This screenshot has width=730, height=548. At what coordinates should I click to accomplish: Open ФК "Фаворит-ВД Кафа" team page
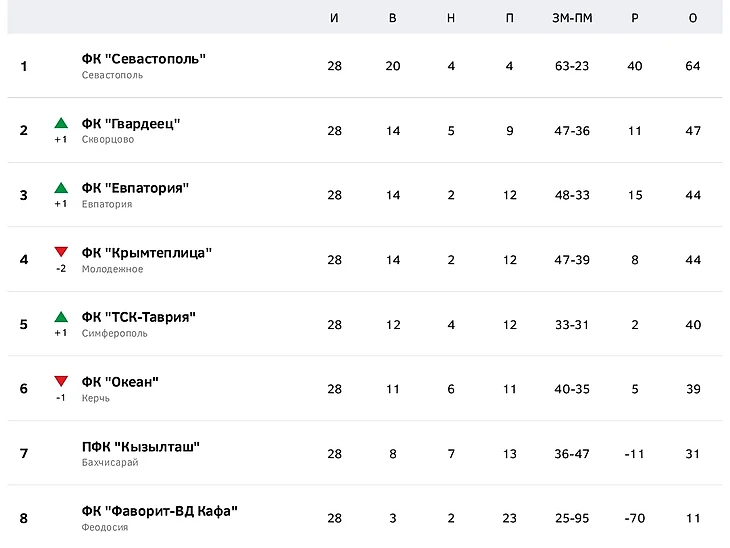pyautogui.click(x=160, y=511)
